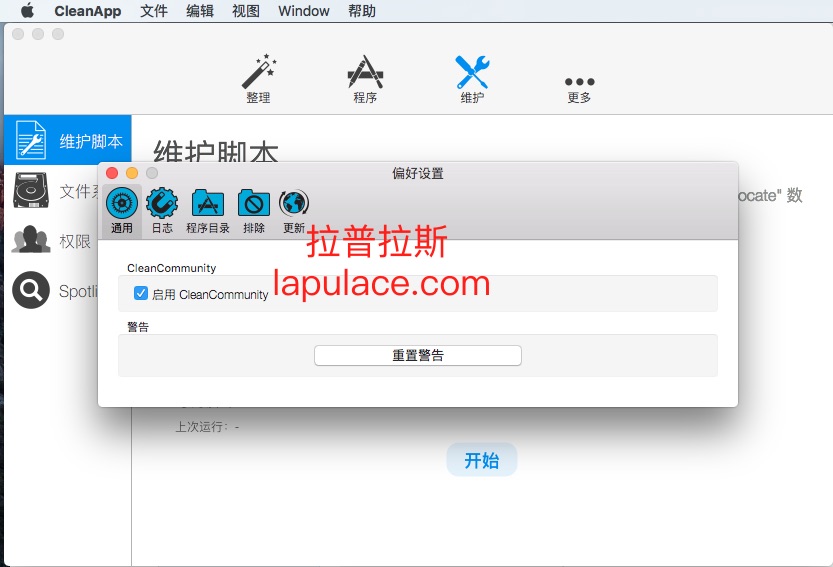833x567 pixels.
Task: Open the 帮助 help menu
Action: pyautogui.click(x=362, y=11)
